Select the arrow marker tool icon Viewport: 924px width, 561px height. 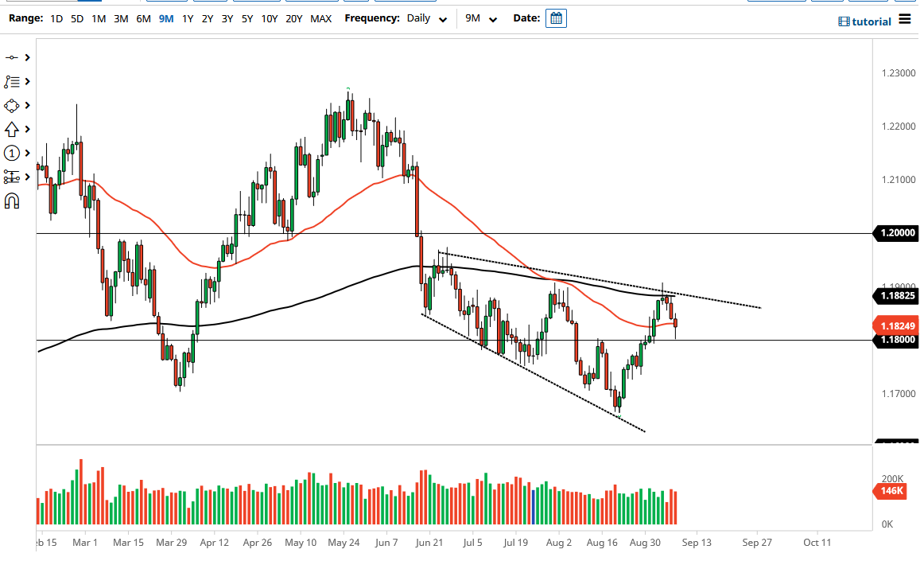[x=12, y=129]
